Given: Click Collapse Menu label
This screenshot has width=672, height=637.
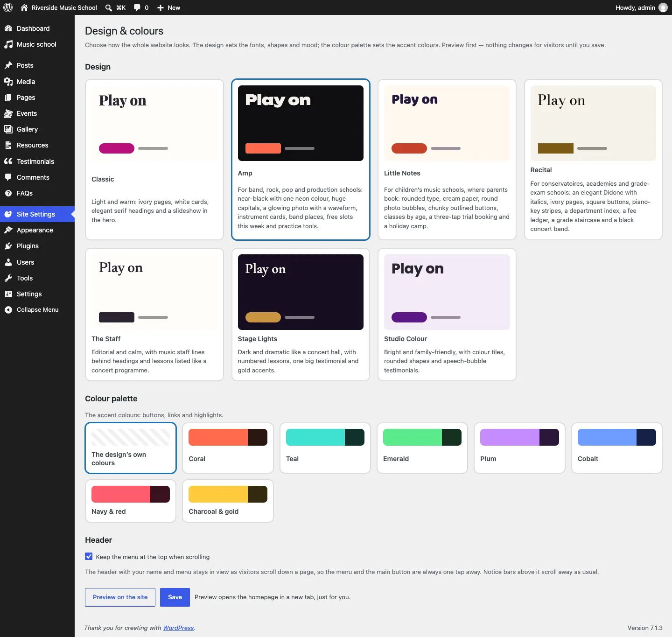Looking at the screenshot, I should click(x=38, y=310).
